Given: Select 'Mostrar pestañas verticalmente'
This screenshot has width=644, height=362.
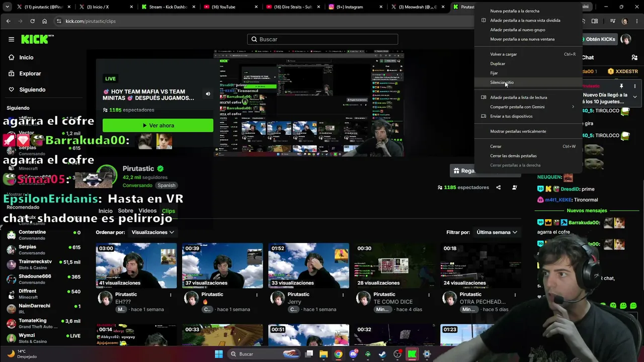Looking at the screenshot, I should click(x=528, y=131).
